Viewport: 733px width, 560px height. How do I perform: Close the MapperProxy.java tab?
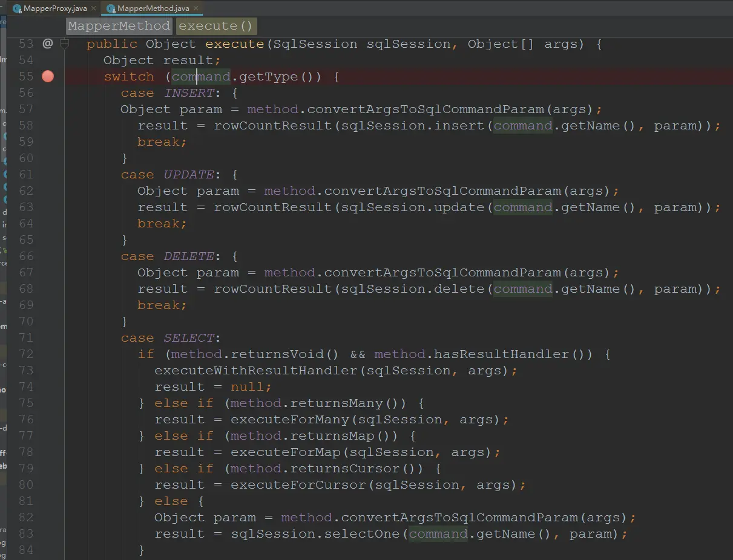(93, 8)
